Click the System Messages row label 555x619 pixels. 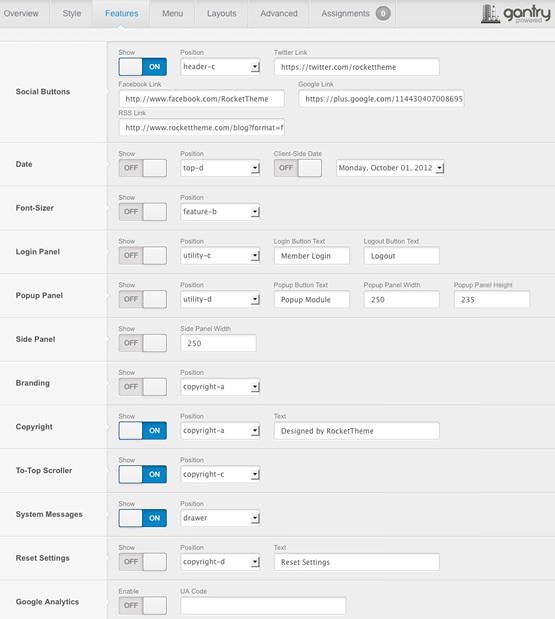(x=49, y=514)
